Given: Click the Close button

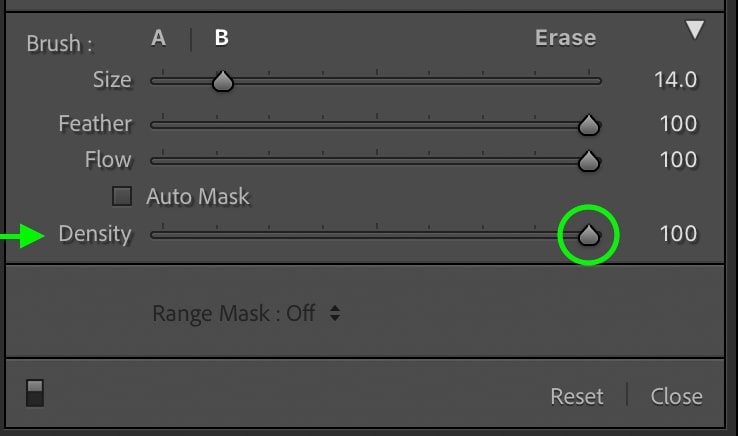Looking at the screenshot, I should pyautogui.click(x=676, y=396).
